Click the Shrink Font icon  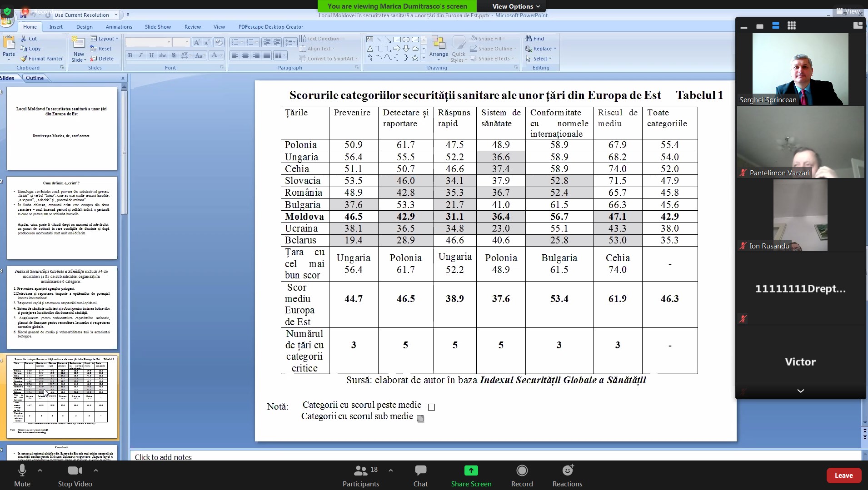pyautogui.click(x=207, y=42)
